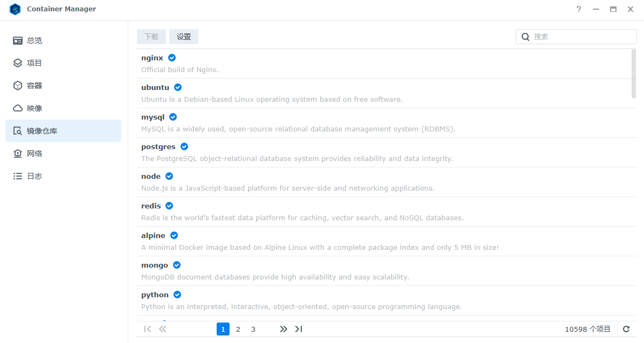Screen dimensions: 644x343
Task: Open the help question mark icon
Action: pyautogui.click(x=579, y=9)
